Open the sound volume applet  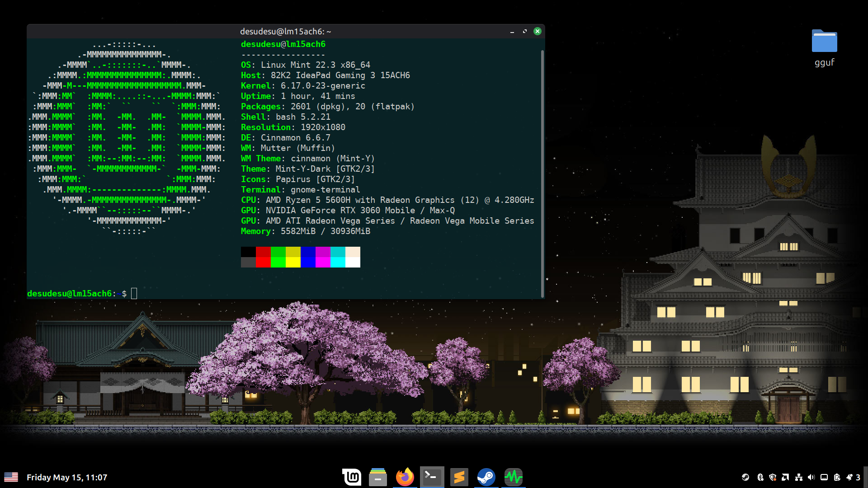tap(811, 477)
